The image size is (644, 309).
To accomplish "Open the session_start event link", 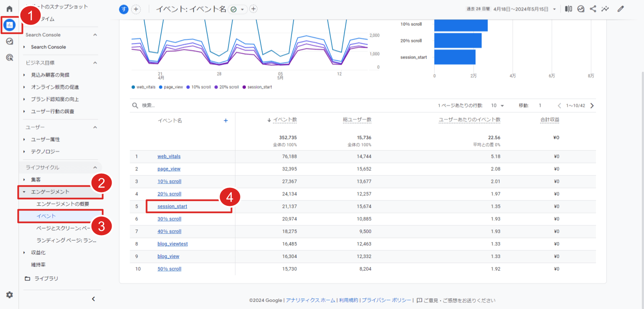I will pyautogui.click(x=172, y=206).
